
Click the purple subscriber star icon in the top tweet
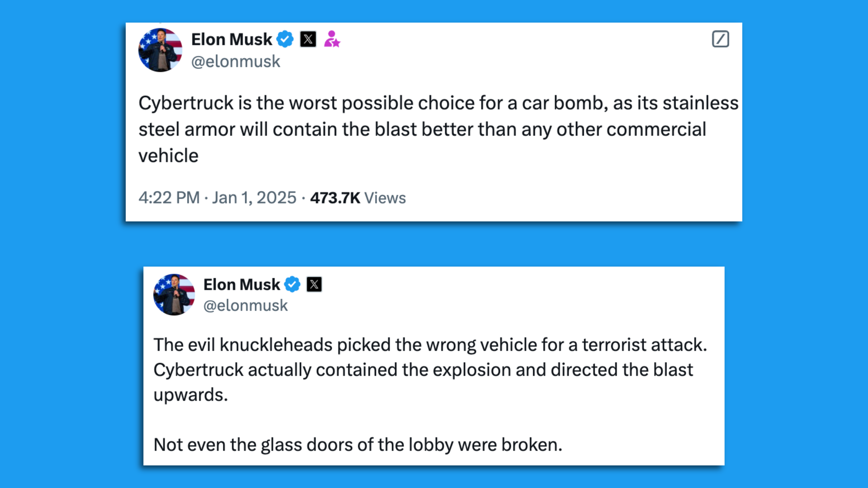coord(332,39)
